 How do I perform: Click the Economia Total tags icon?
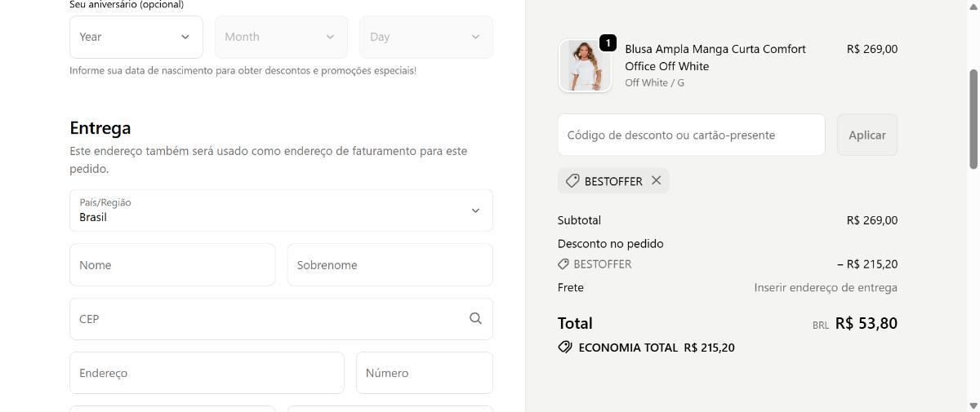[565, 348]
